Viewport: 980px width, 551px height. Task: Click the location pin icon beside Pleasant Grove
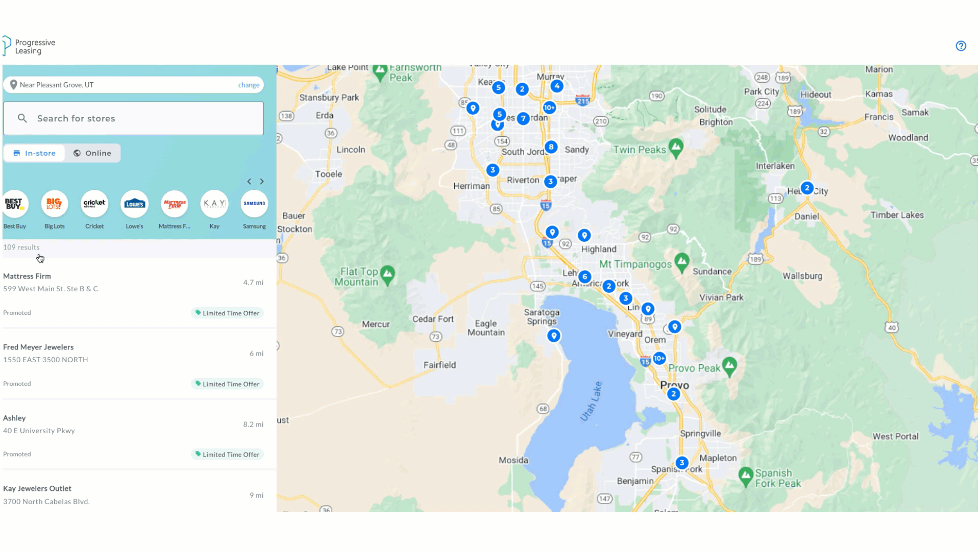tap(14, 85)
